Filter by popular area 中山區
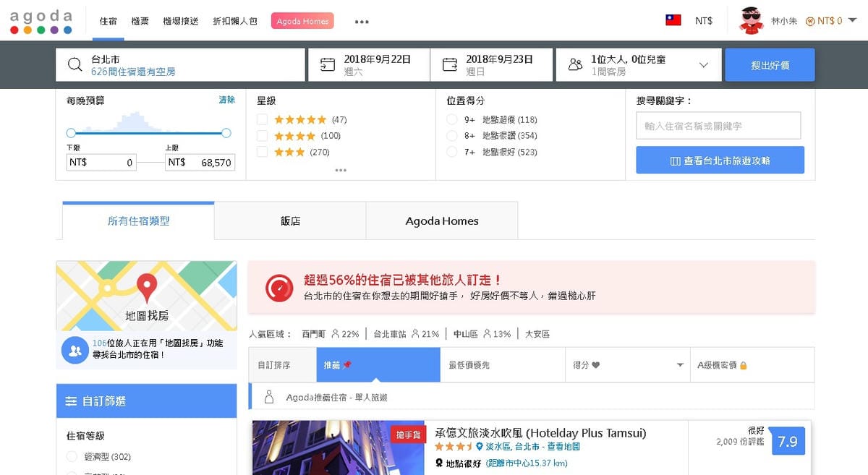Viewport: 868px width, 475px height. click(x=466, y=334)
